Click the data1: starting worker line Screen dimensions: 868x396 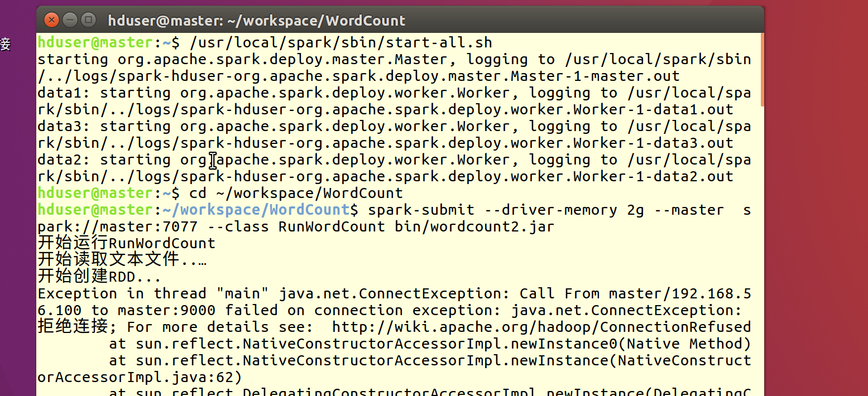[395, 93]
